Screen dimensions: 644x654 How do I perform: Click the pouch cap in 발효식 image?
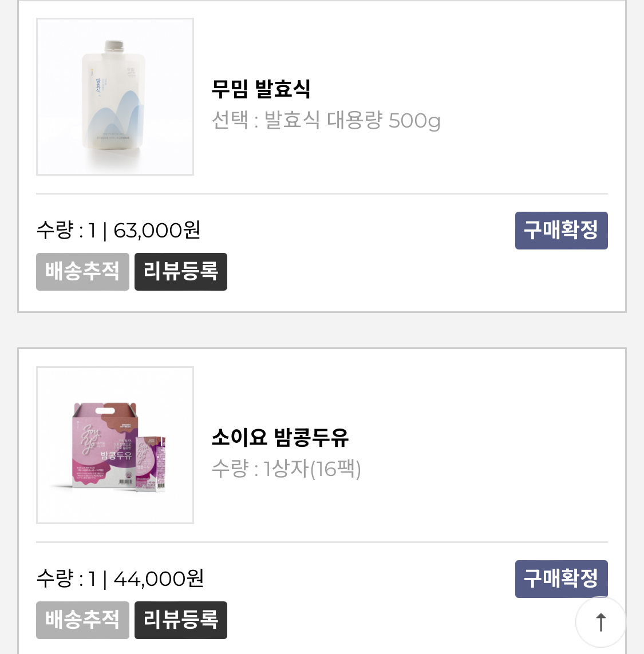114,45
